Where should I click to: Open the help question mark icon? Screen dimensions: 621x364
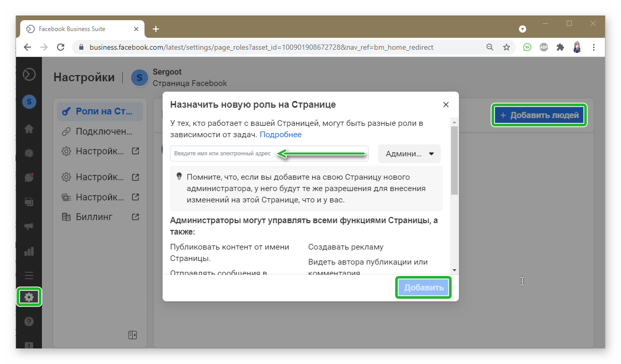point(29,322)
